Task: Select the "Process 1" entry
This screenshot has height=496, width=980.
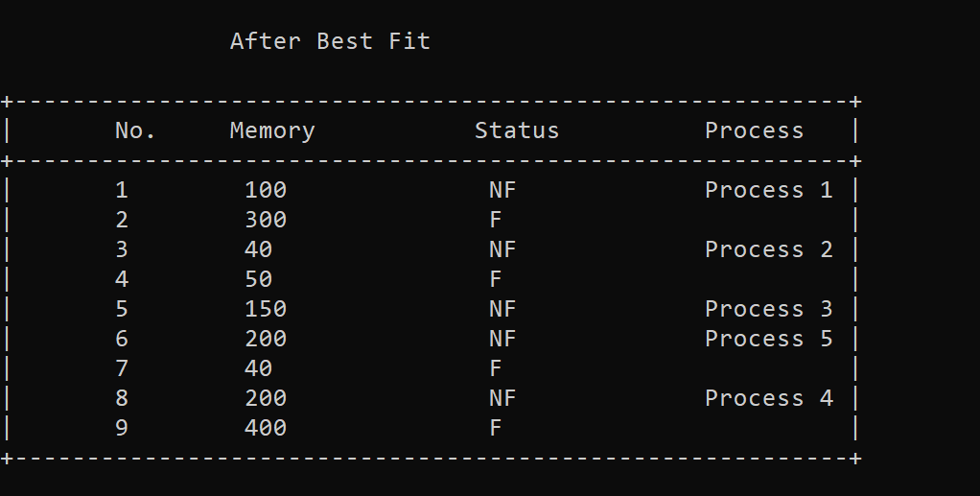Action: [x=769, y=190]
